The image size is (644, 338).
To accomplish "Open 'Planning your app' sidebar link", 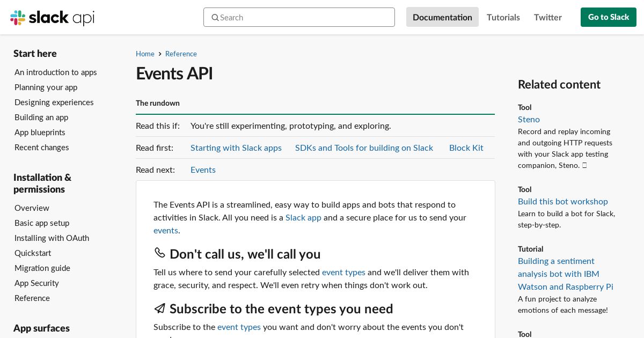I will 46,87.
